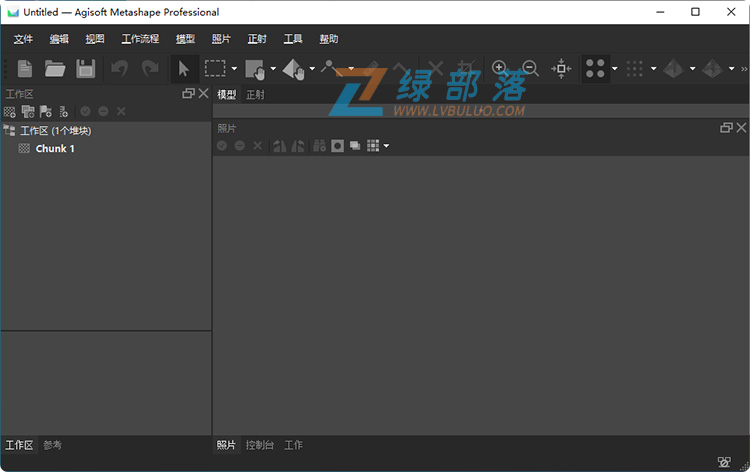Screen dimensions: 750x472
Task: Open the 帮助 menu
Action: click(x=329, y=39)
